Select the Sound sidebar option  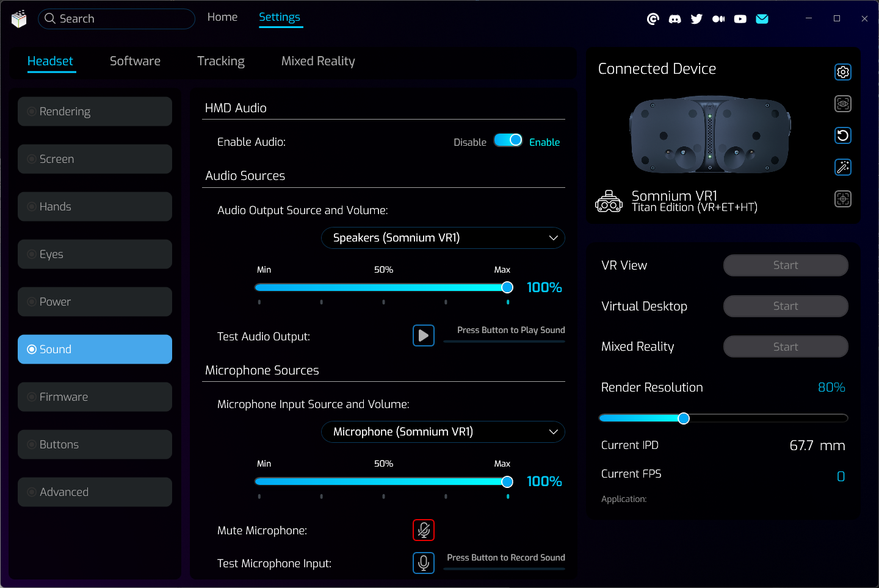click(x=95, y=350)
